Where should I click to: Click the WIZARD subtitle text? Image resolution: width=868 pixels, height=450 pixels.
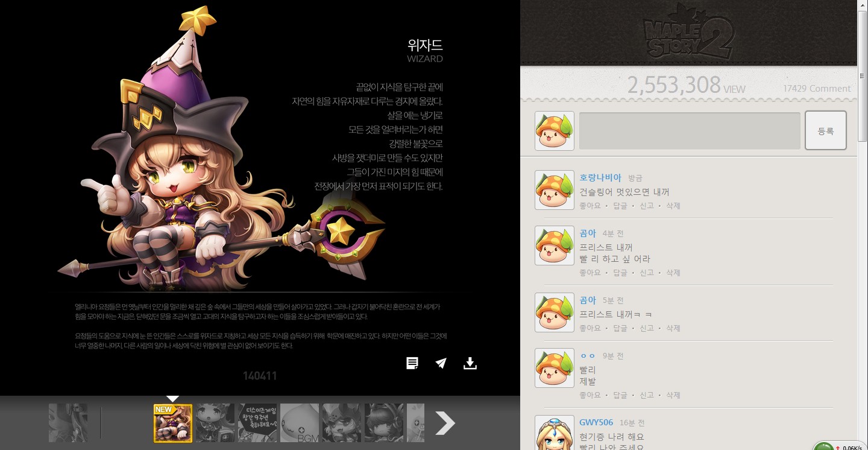click(425, 59)
